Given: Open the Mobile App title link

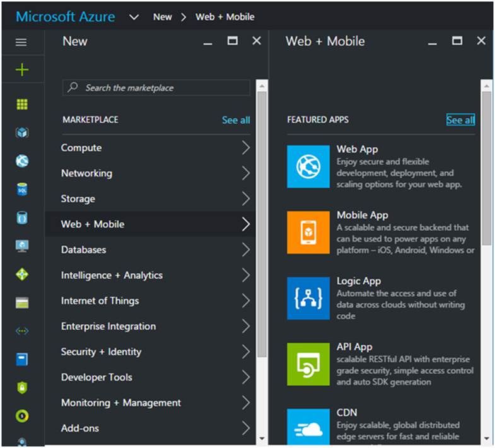Looking at the screenshot, I should pos(363,215).
